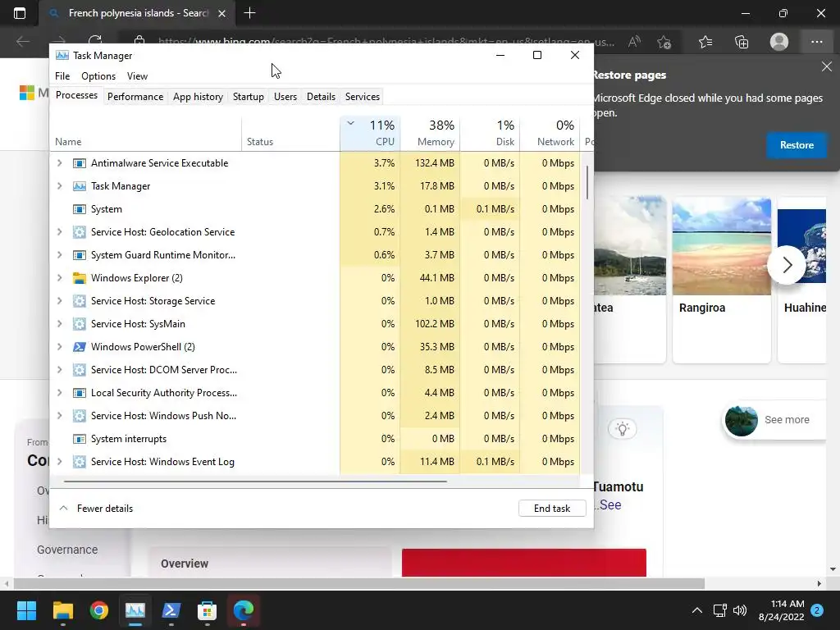
Task: Open the Edge Favorites list icon
Action: 705,42
